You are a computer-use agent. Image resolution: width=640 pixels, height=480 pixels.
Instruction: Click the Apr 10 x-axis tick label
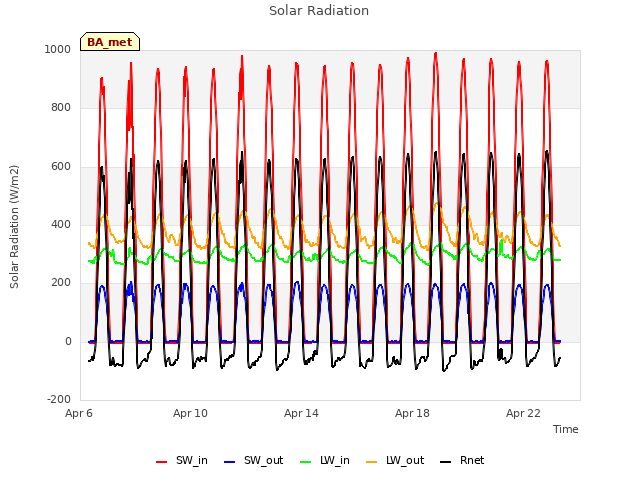190,413
